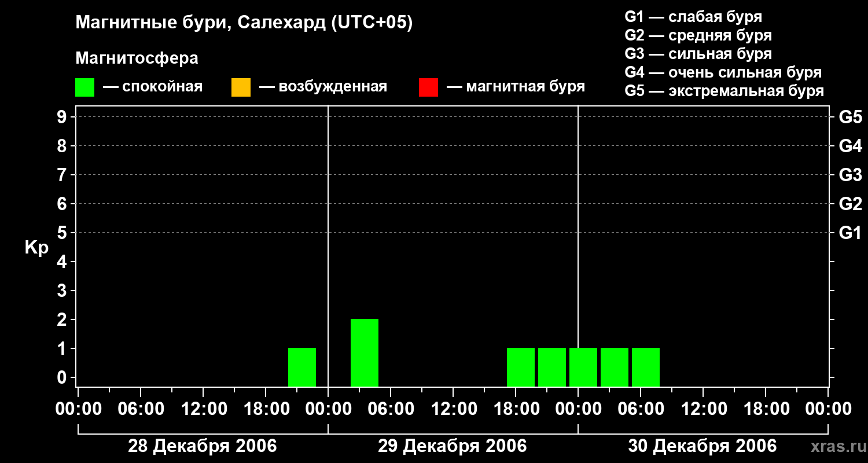The height and width of the screenshot is (463, 868).
Task: Click the last bar before midnight on 29 December
Action: [552, 367]
